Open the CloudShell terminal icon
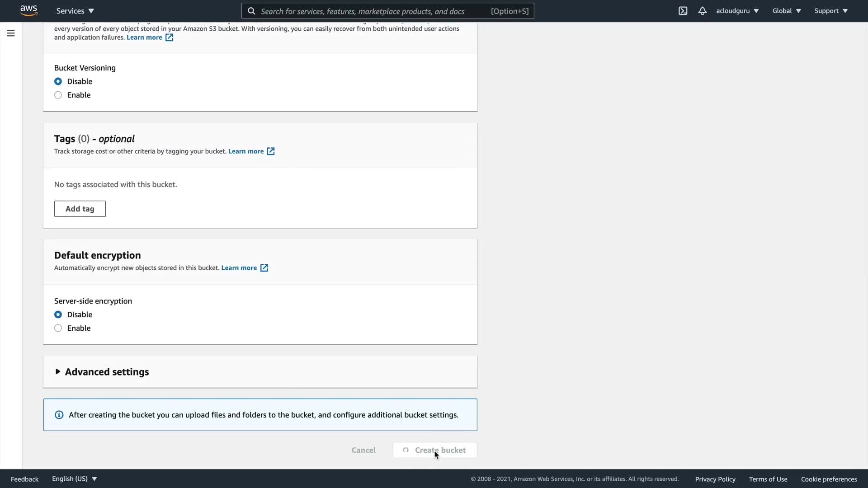868x488 pixels. [x=683, y=11]
